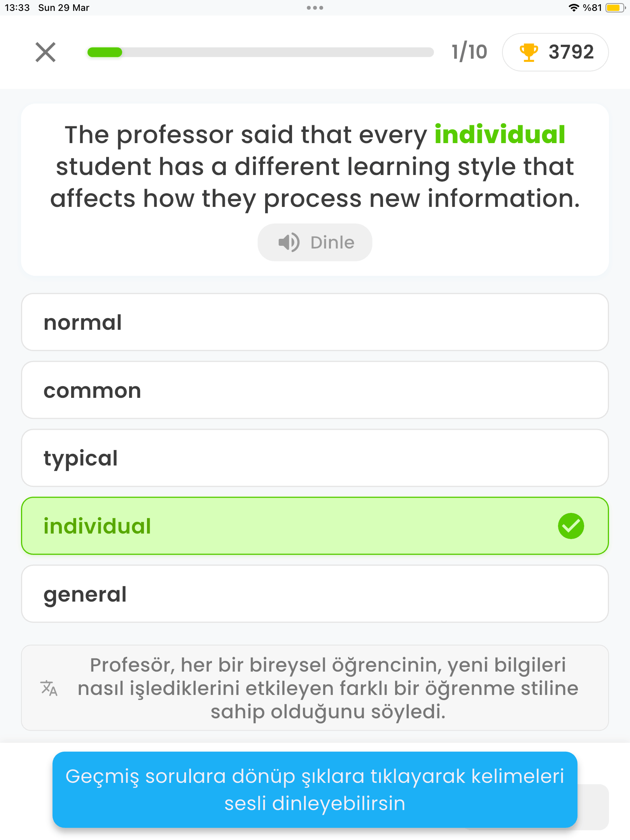Tap the battery icon in the status bar
This screenshot has width=630, height=840.
pyautogui.click(x=615, y=8)
